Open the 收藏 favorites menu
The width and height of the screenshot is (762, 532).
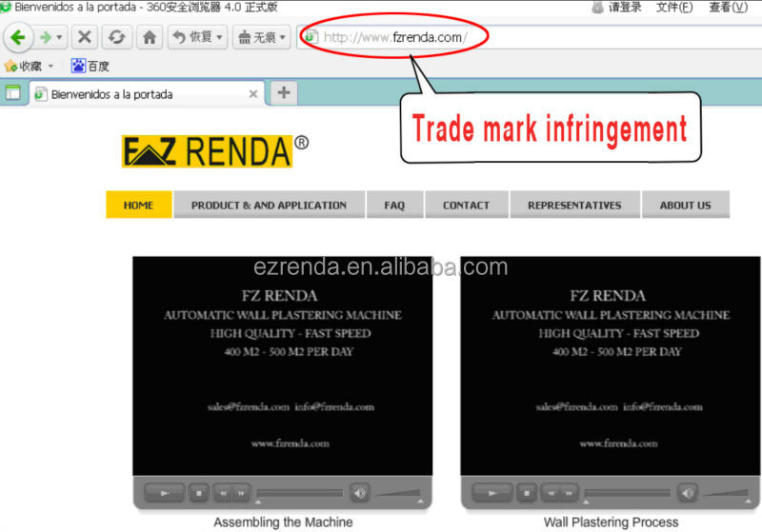23,66
